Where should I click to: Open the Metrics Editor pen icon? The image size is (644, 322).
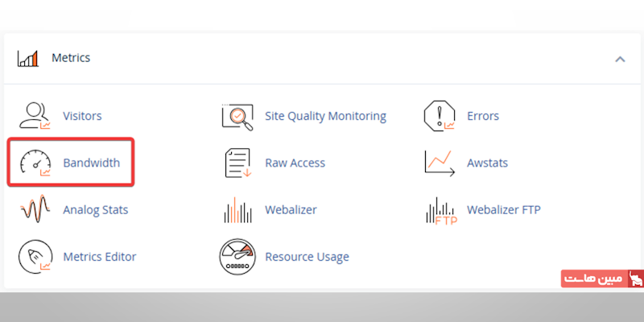pos(35,257)
